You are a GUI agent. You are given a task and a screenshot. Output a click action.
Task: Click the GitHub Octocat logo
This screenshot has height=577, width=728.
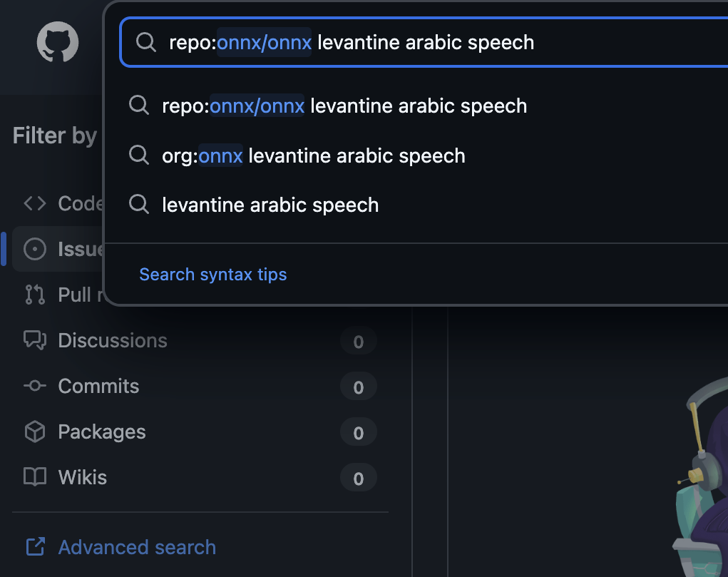pyautogui.click(x=58, y=43)
